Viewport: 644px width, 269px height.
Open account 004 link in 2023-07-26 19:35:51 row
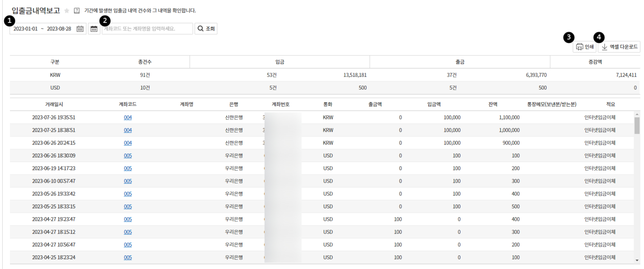pos(128,118)
